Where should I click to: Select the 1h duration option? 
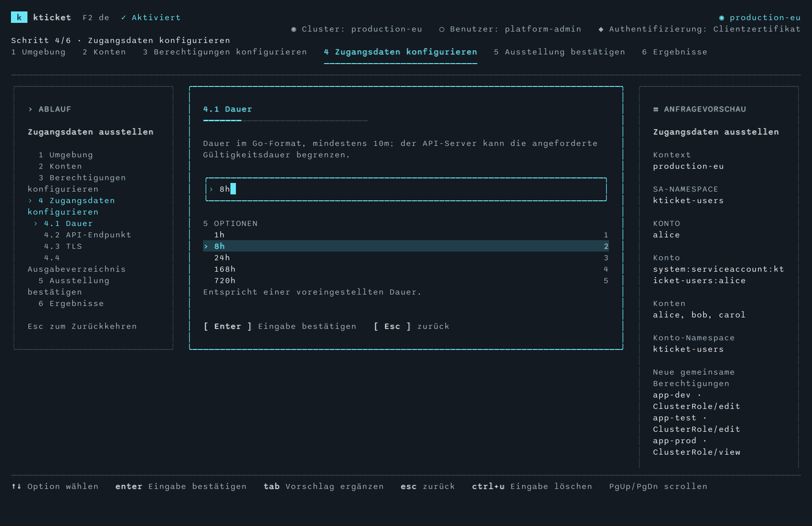pyautogui.click(x=406, y=235)
